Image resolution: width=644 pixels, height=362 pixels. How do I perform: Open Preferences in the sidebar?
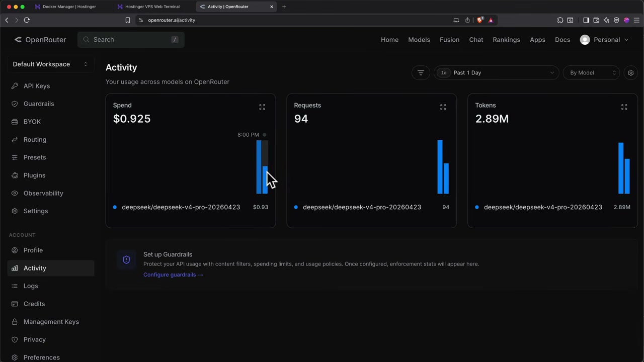[50, 357]
